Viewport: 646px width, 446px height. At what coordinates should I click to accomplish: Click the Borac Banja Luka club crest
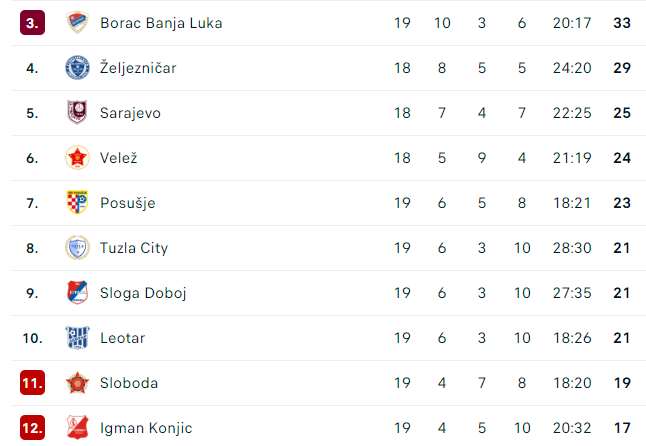pos(77,23)
